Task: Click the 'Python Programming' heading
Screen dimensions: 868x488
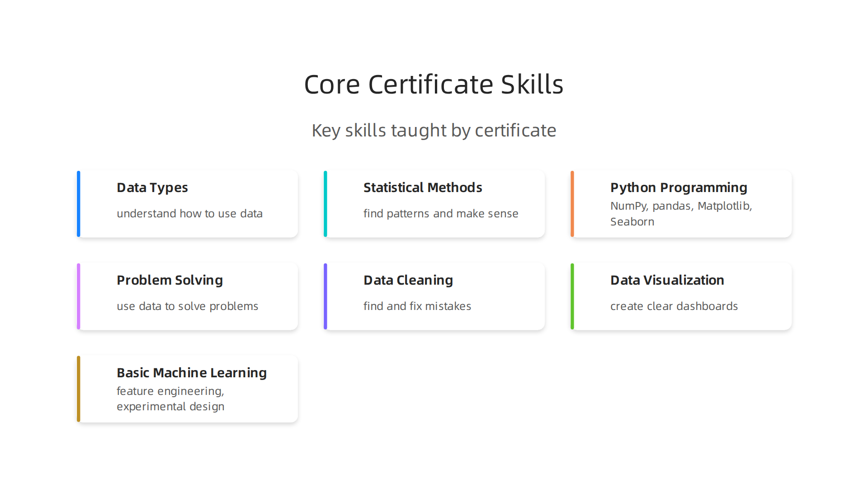Action: [679, 188]
